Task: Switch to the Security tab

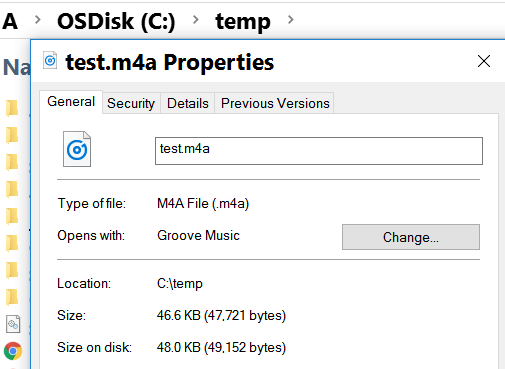Action: [131, 103]
